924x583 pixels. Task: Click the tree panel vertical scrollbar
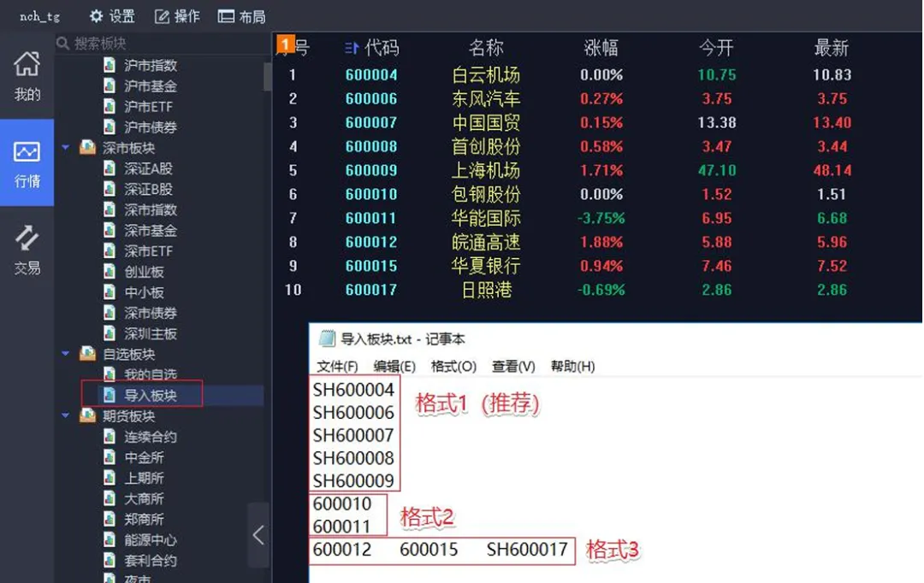point(268,77)
